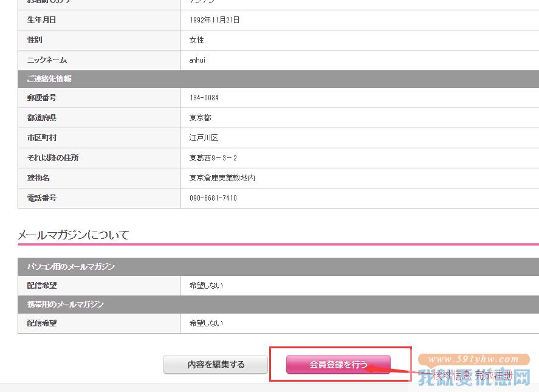Click the address value 東葛西9-3-2

[213, 158]
